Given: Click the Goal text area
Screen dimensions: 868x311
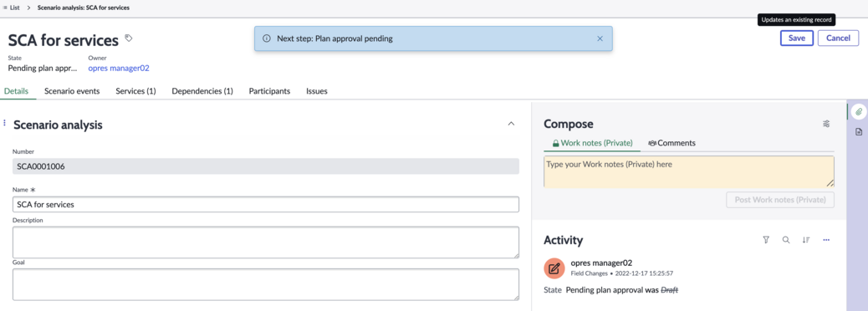Looking at the screenshot, I should [266, 284].
